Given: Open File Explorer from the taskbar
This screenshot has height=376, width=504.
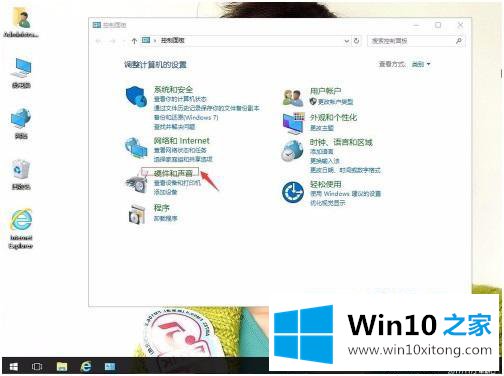Looking at the screenshot, I should coord(62,366).
